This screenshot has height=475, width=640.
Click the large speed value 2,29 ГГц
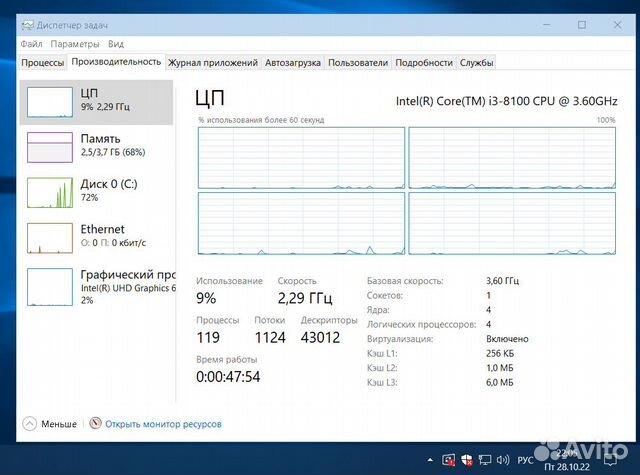click(305, 298)
